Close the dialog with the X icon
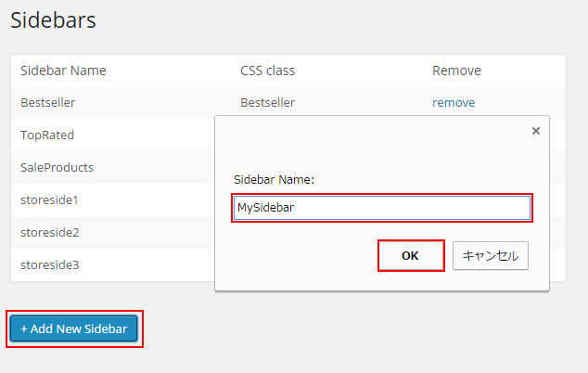 point(535,132)
